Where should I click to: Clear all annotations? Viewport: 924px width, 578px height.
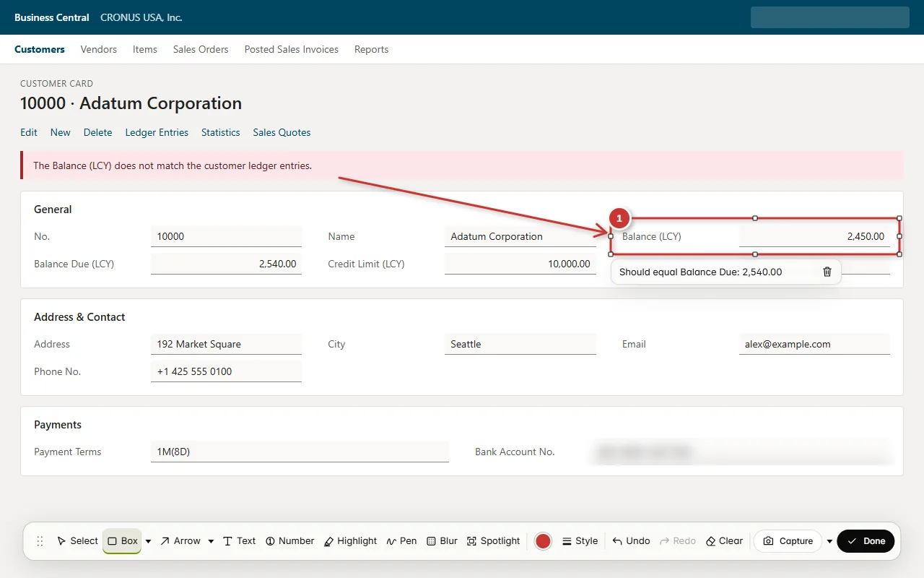[724, 541]
